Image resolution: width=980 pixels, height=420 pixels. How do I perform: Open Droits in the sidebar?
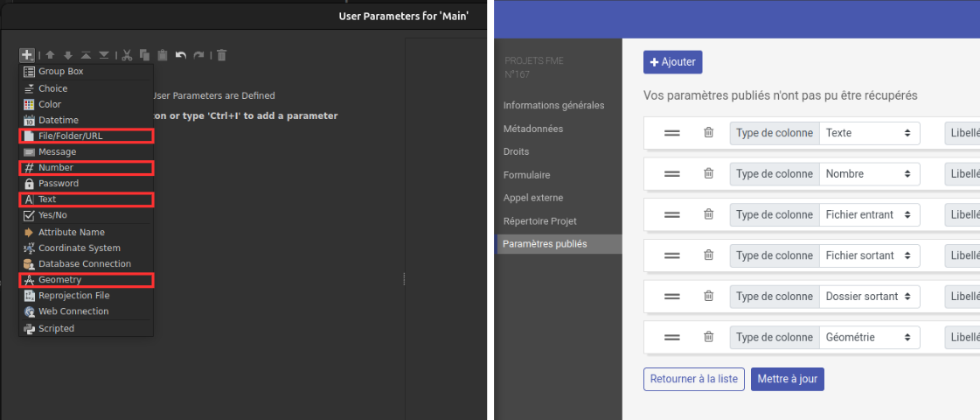pos(517,151)
